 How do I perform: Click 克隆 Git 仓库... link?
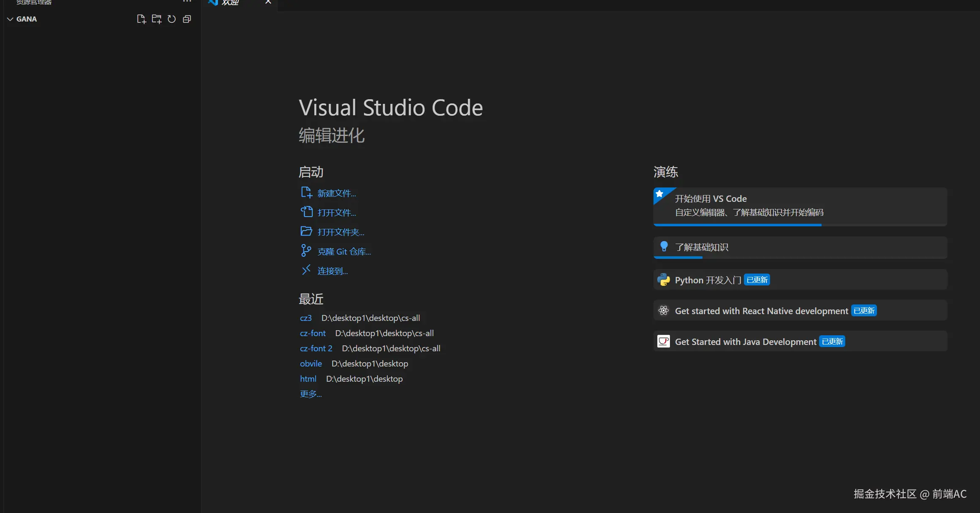point(344,252)
